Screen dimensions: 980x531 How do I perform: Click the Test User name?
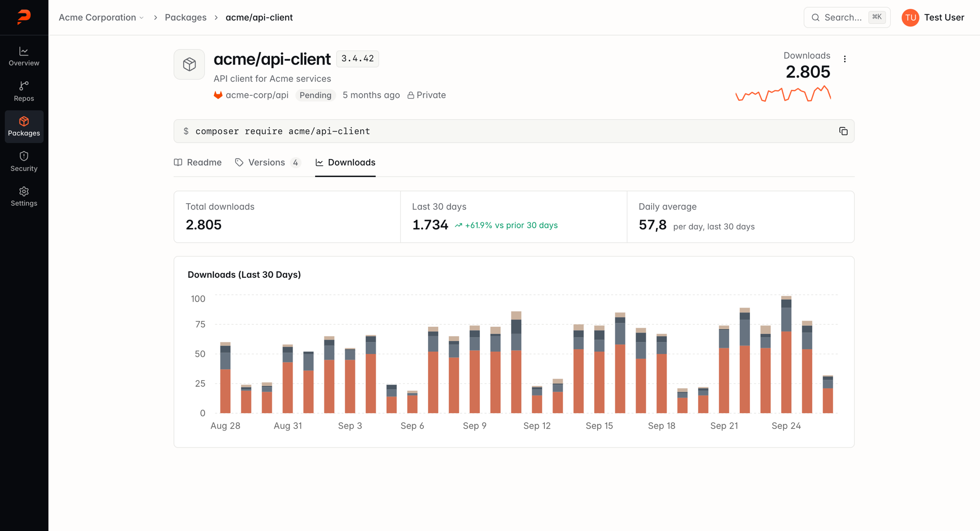pyautogui.click(x=944, y=17)
